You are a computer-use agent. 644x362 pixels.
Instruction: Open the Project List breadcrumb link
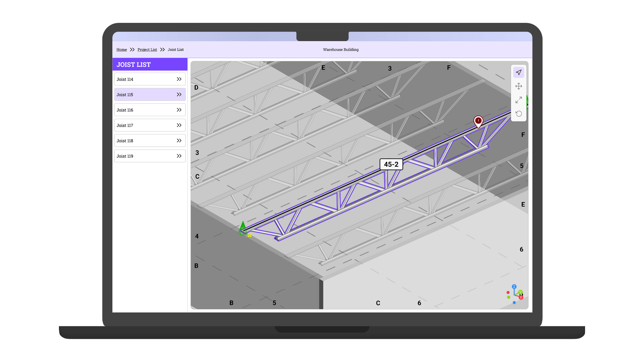pos(147,50)
